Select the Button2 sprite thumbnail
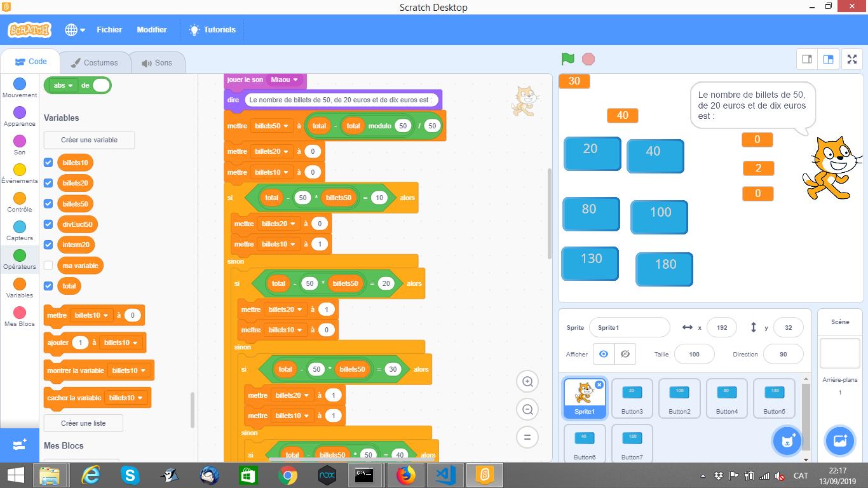868x488 pixels. [679, 397]
